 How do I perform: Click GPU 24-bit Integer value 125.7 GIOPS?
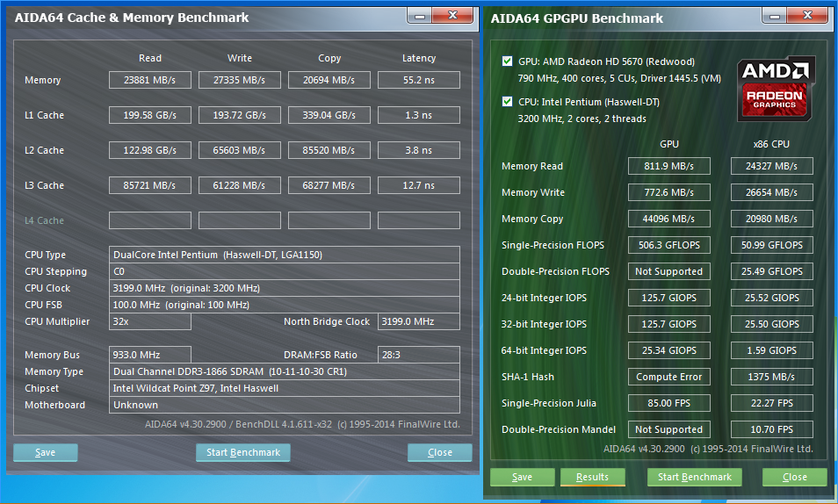tap(669, 298)
